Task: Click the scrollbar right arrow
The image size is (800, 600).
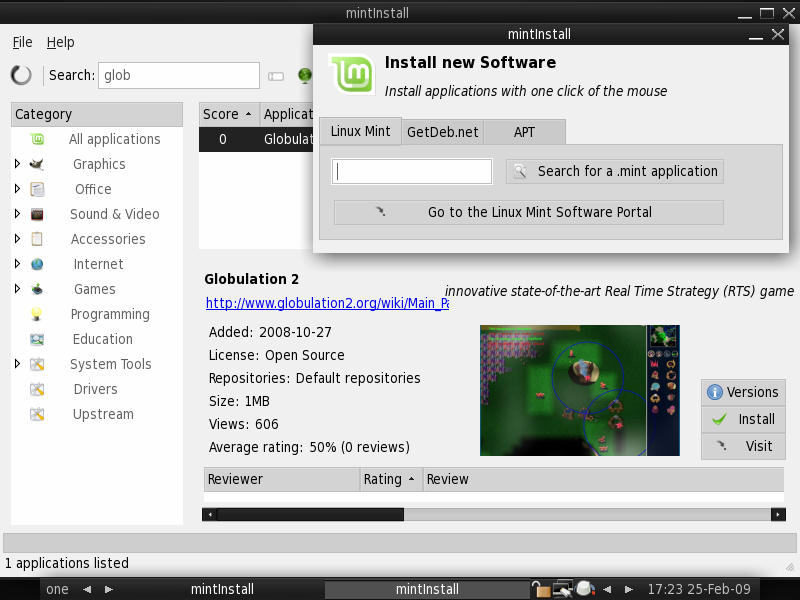Action: 778,514
